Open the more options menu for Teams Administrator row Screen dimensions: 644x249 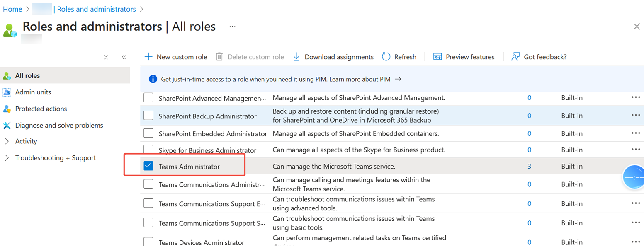[636, 166]
